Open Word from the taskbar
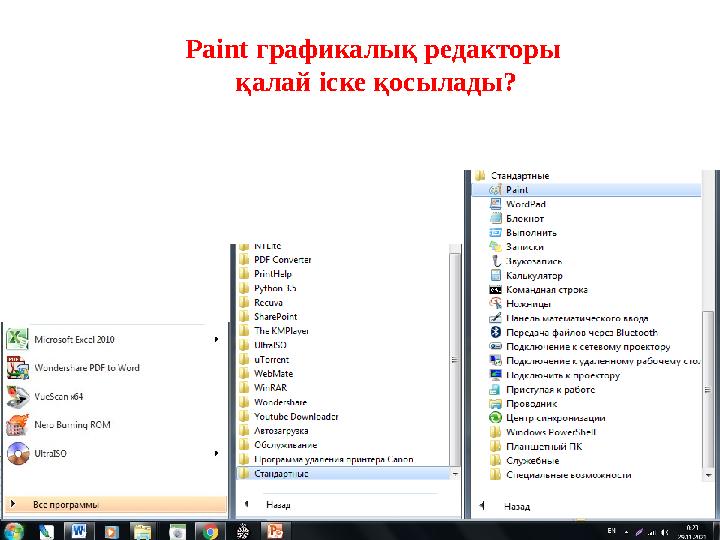Viewport: 720px width, 540px height. coord(79,531)
